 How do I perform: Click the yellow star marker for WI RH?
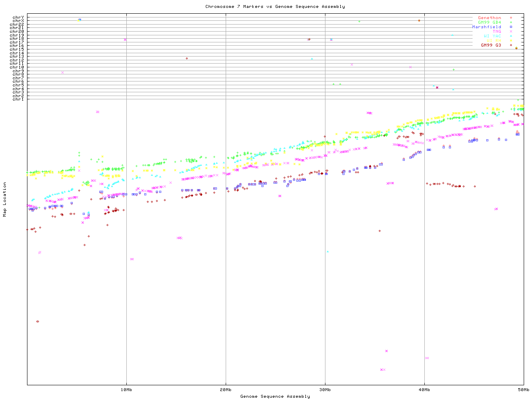click(x=511, y=41)
